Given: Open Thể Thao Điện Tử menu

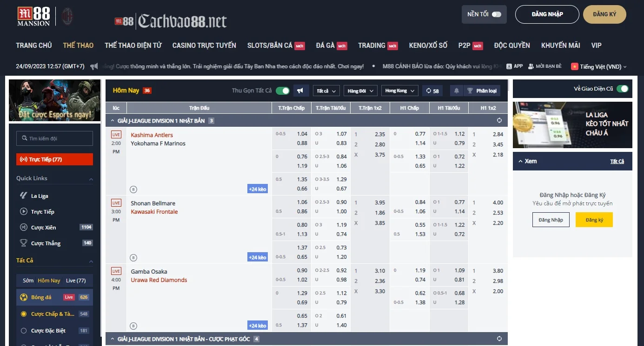Looking at the screenshot, I should pyautogui.click(x=133, y=45).
